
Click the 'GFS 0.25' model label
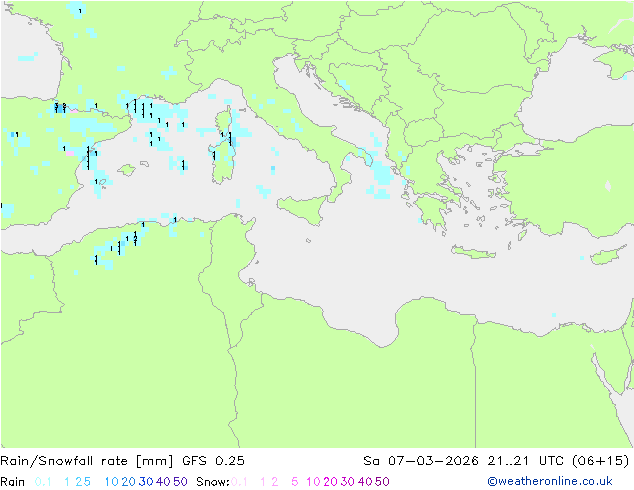213,461
